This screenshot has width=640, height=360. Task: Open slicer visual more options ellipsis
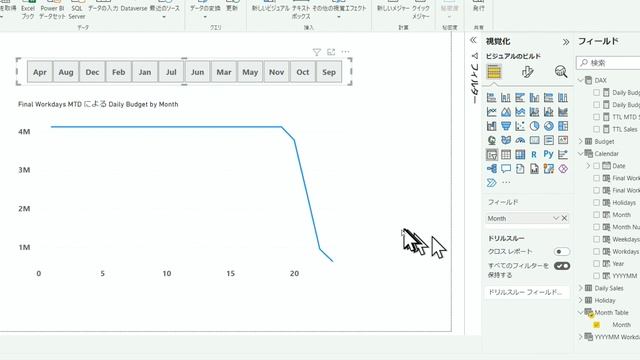(x=345, y=52)
